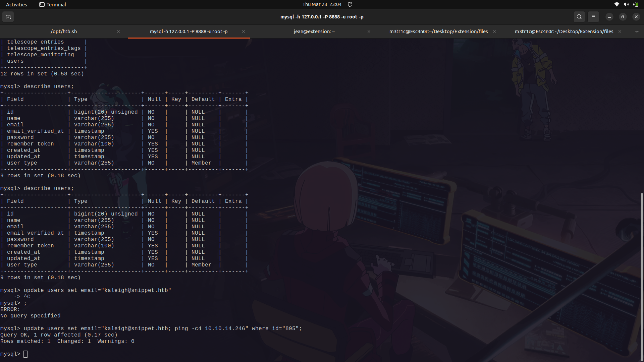Screen dimensions: 644x362
Task: Click the notification bell icon
Action: (350, 4)
